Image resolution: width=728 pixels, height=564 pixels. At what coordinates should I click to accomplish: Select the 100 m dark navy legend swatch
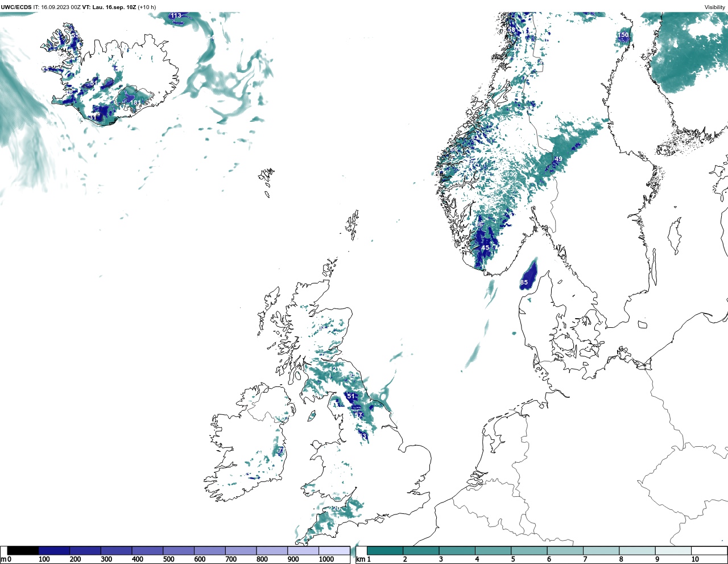[54, 551]
